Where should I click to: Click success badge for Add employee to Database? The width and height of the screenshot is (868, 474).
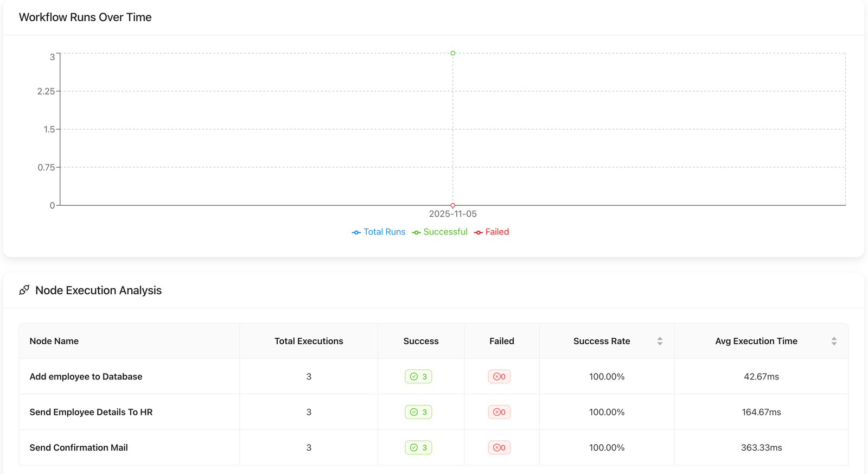point(418,377)
